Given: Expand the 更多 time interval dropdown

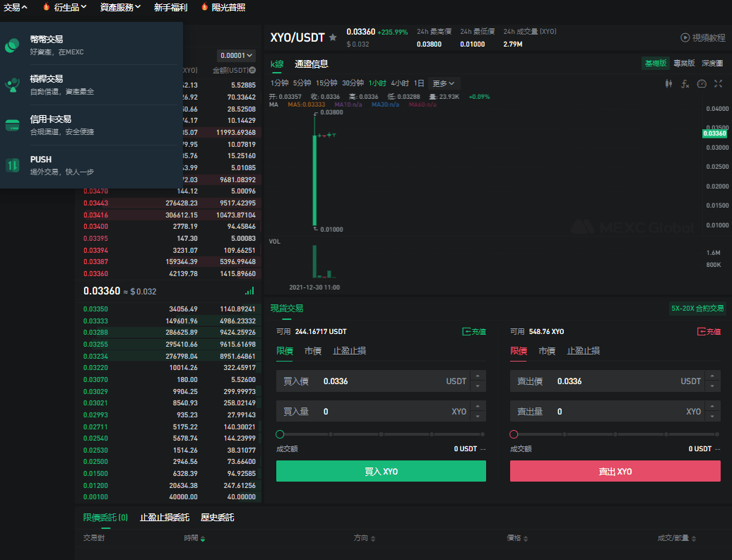Looking at the screenshot, I should tap(444, 83).
